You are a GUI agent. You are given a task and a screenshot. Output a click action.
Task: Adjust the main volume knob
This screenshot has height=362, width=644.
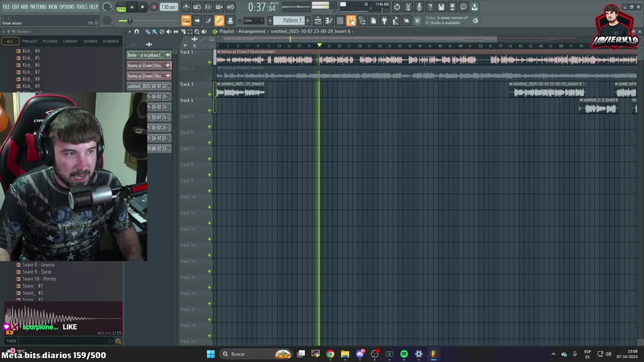click(x=107, y=7)
